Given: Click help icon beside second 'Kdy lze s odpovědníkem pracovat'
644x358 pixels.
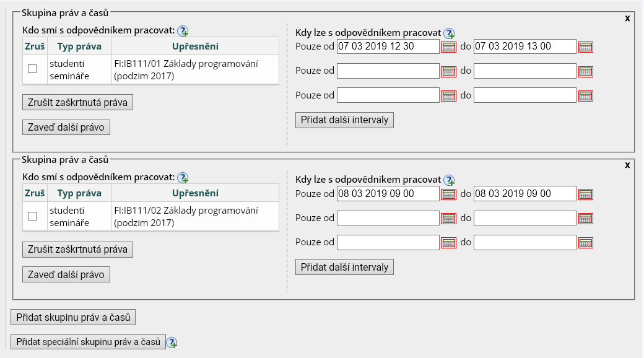Looking at the screenshot, I should (450, 180).
